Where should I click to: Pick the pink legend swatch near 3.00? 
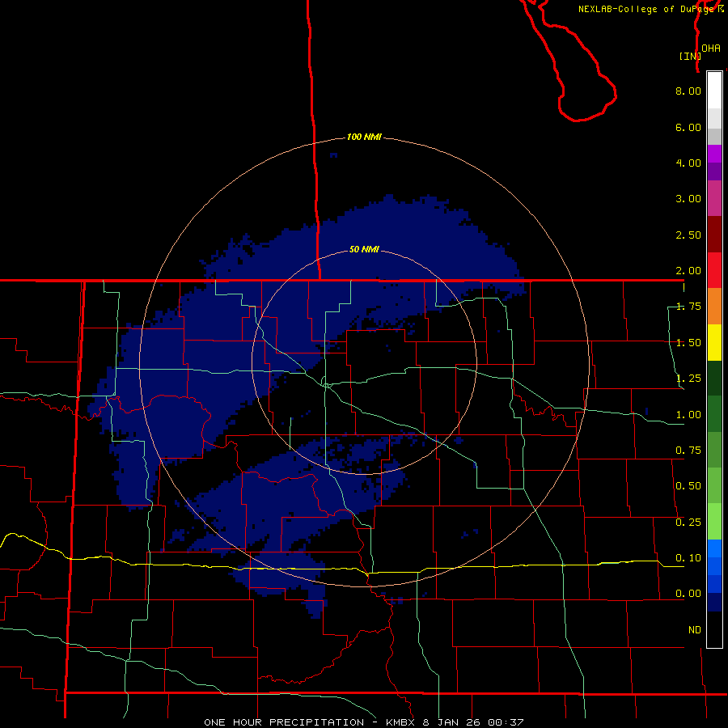(714, 198)
